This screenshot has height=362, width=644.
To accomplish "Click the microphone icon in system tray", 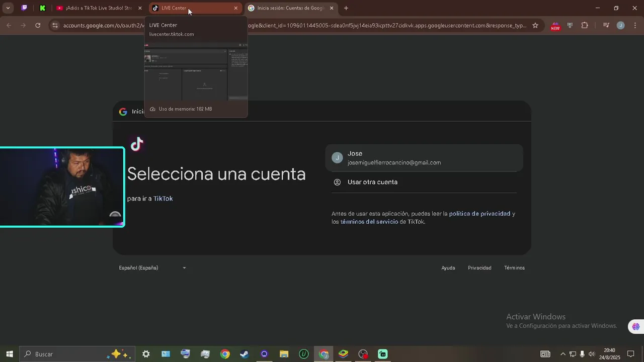I will coord(582,354).
